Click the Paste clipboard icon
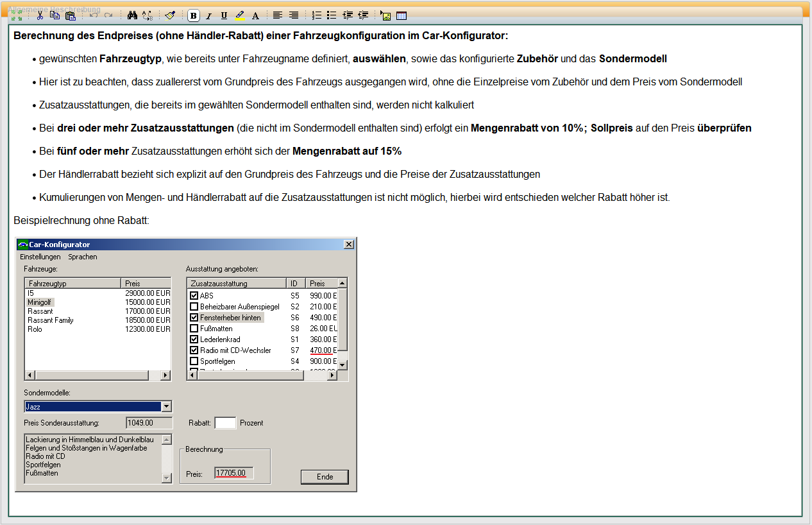This screenshot has height=525, width=812. [x=70, y=15]
